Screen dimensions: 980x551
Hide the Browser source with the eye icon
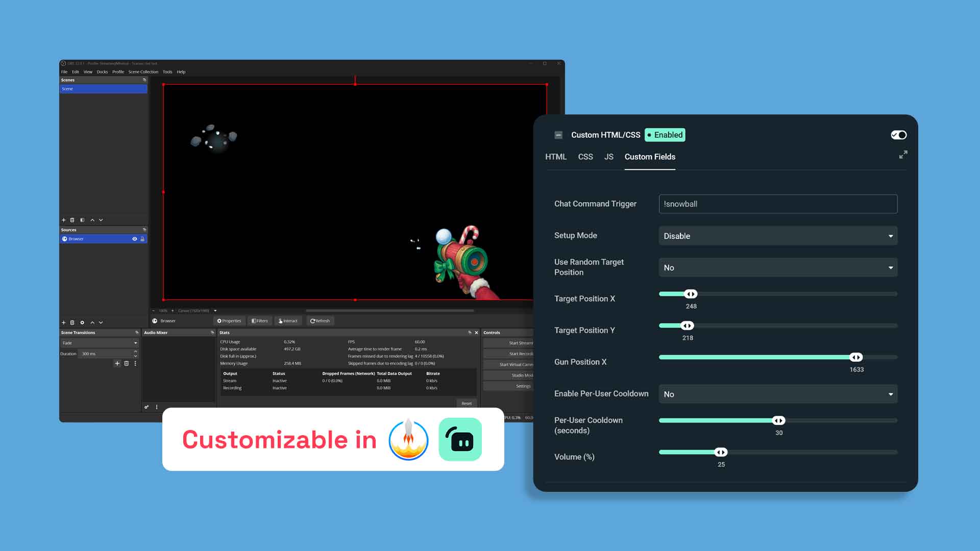coord(135,239)
